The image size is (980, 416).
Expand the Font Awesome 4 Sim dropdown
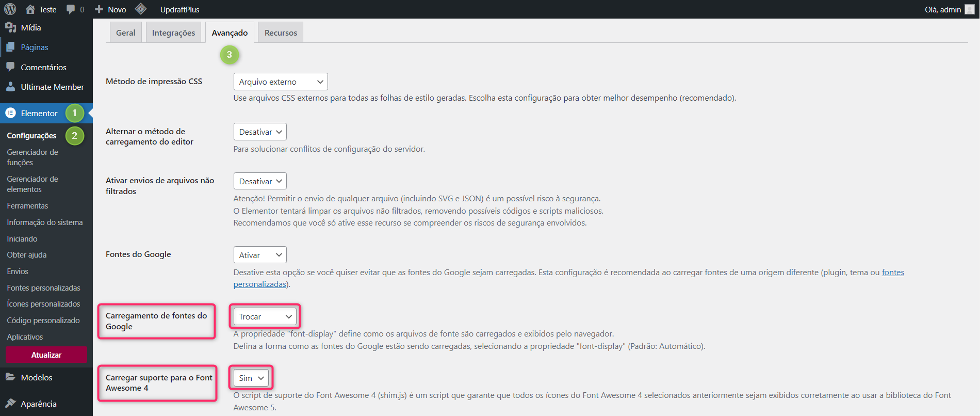pyautogui.click(x=251, y=378)
